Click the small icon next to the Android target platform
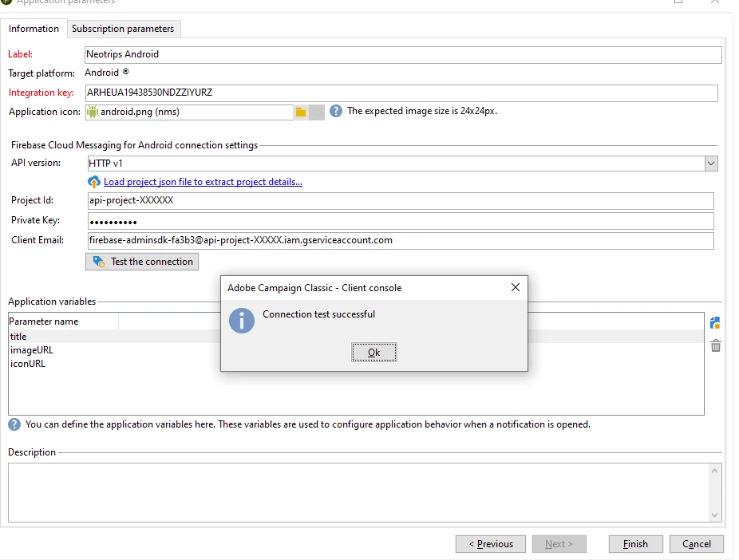Viewport: 739px width, 560px height. pyautogui.click(x=125, y=72)
